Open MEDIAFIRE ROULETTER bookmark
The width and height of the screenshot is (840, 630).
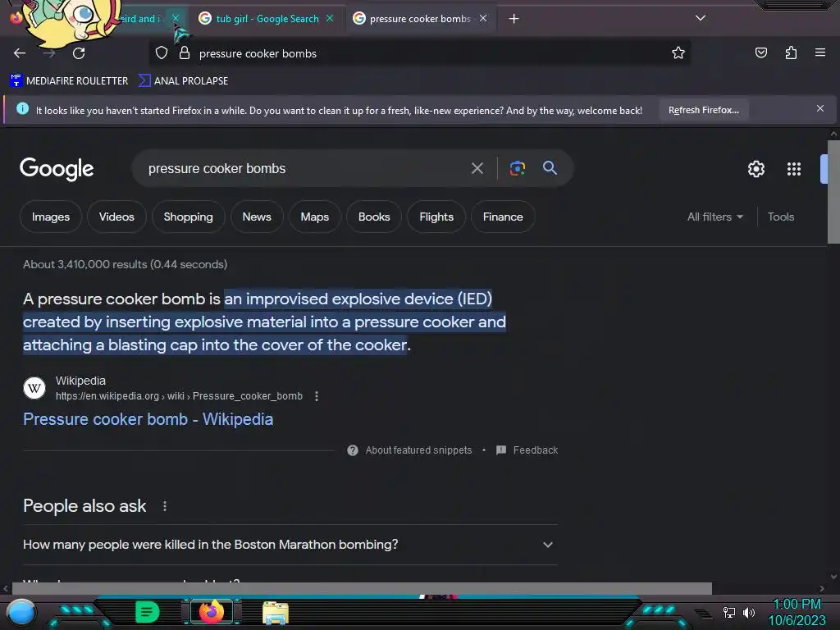click(x=70, y=81)
